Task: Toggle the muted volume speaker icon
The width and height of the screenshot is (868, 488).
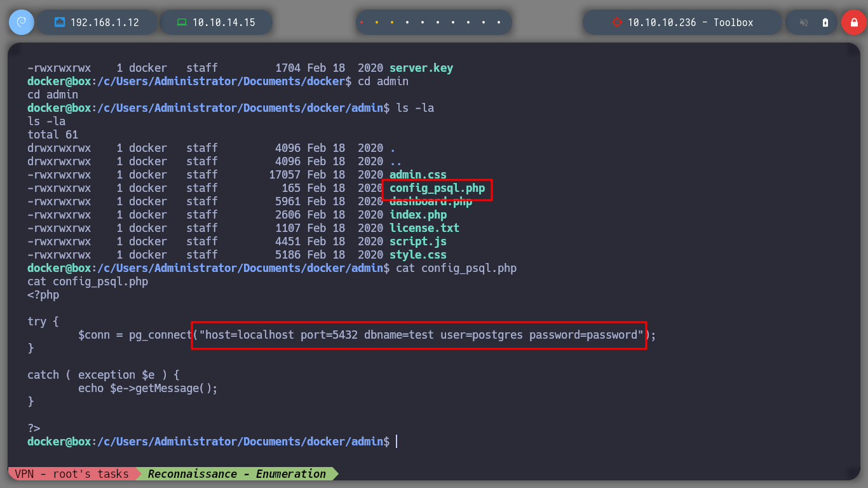Action: tap(804, 22)
